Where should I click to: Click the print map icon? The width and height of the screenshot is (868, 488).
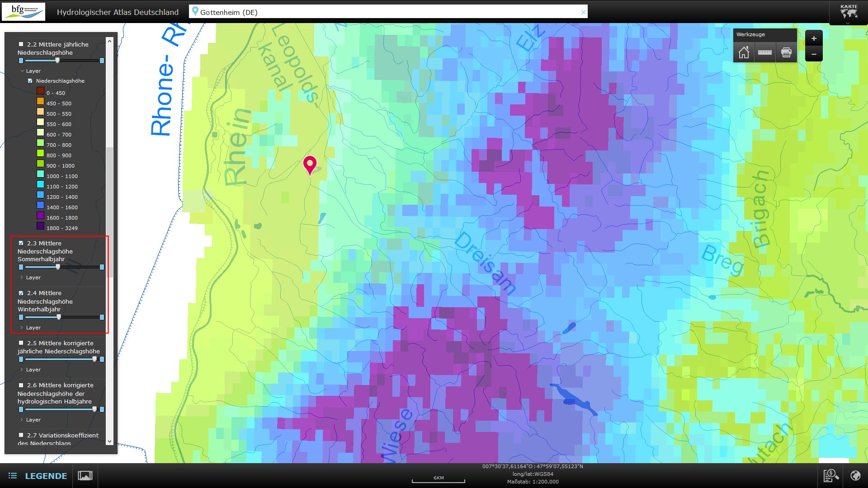pyautogui.click(x=786, y=52)
